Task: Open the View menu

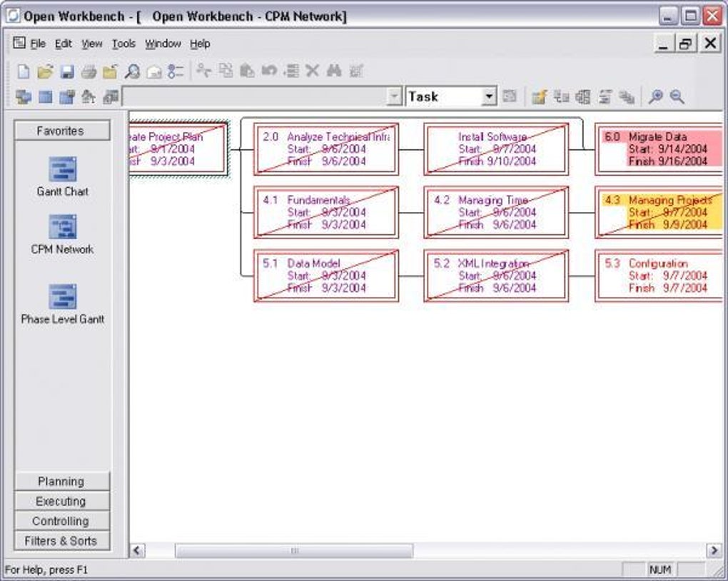Action: pyautogui.click(x=92, y=44)
